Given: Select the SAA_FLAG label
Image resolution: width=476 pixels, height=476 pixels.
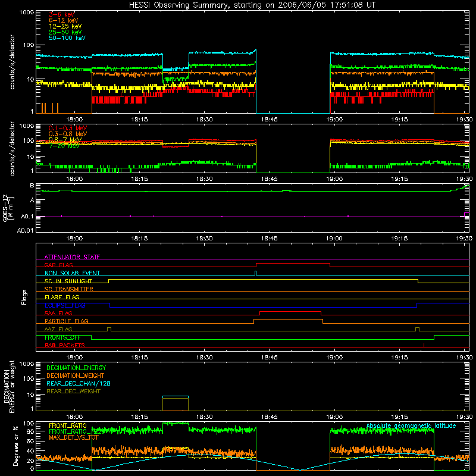Looking at the screenshot, I should (58, 313).
